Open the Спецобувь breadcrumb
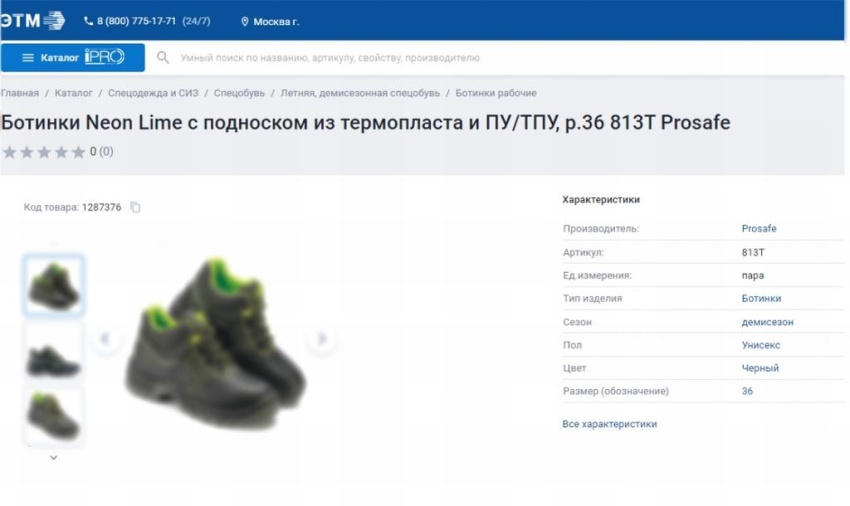 (239, 93)
